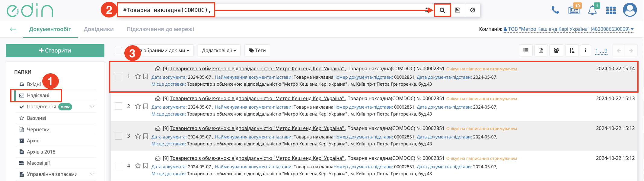This screenshot has width=644, height=181.
Task: Click the EDIN logo
Action: (x=30, y=11)
